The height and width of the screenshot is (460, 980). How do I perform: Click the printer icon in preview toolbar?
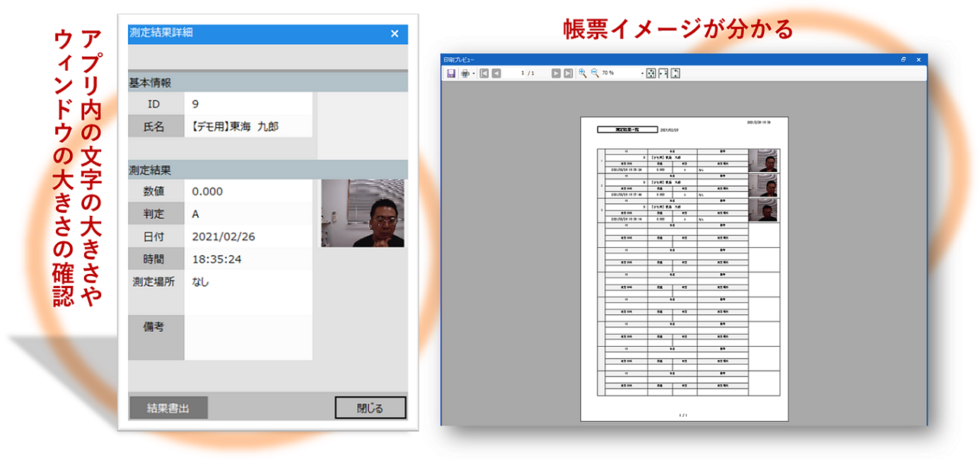[x=465, y=73]
